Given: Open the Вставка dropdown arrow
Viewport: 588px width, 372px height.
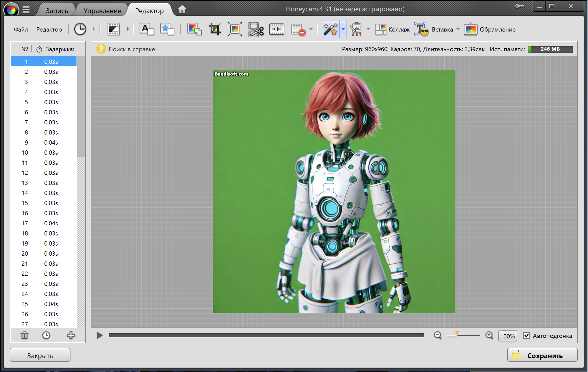Looking at the screenshot, I should pos(458,29).
